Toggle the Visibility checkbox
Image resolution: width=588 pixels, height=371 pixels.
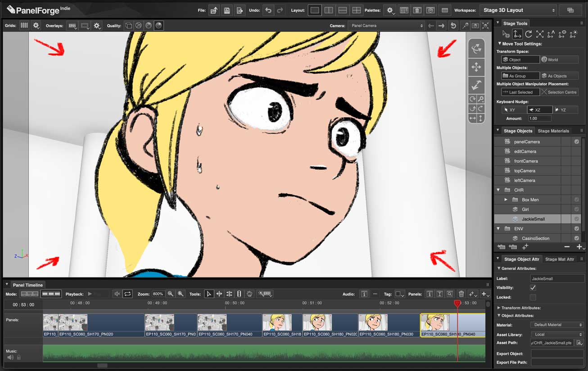pos(533,287)
